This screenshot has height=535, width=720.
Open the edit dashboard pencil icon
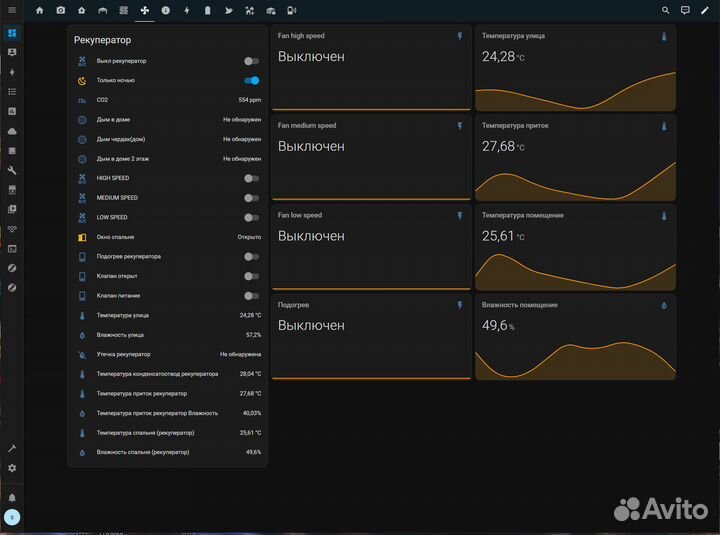click(x=705, y=11)
